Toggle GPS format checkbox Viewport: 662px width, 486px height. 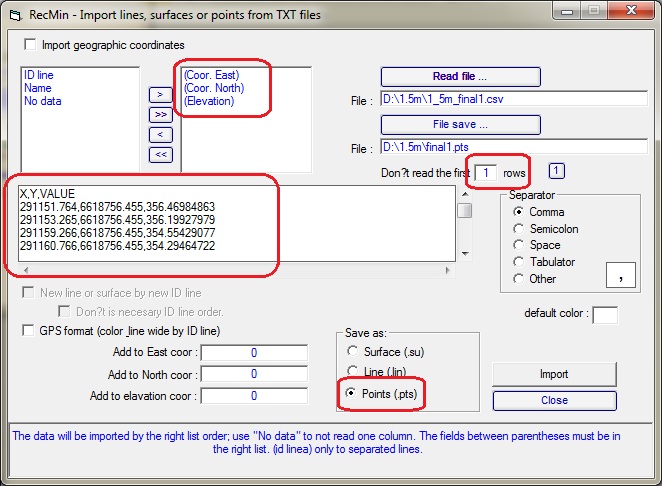[x=28, y=330]
